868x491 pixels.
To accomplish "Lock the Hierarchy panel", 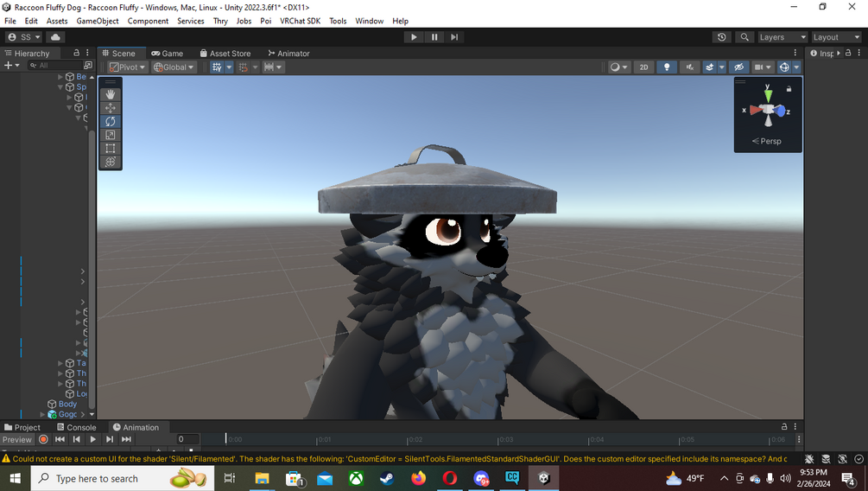I will [x=76, y=53].
